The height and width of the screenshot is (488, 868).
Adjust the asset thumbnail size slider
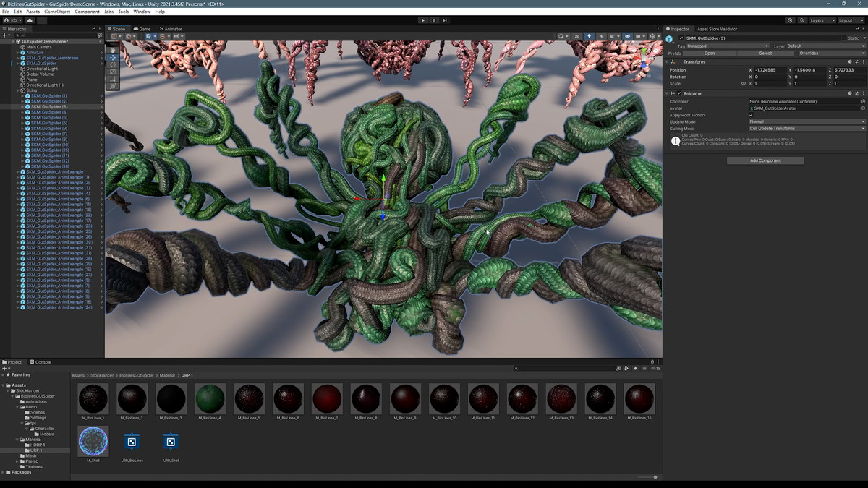(x=655, y=477)
